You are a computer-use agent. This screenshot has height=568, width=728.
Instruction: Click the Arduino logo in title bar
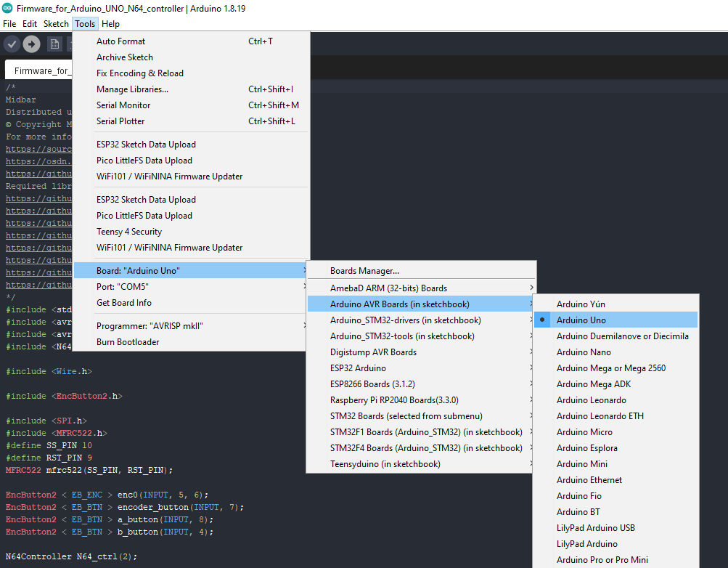tap(7, 8)
